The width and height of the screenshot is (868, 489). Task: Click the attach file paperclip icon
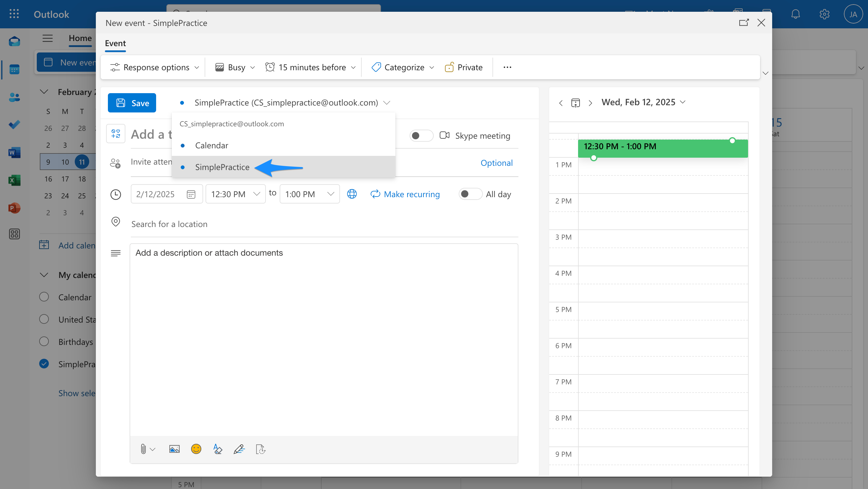click(143, 449)
